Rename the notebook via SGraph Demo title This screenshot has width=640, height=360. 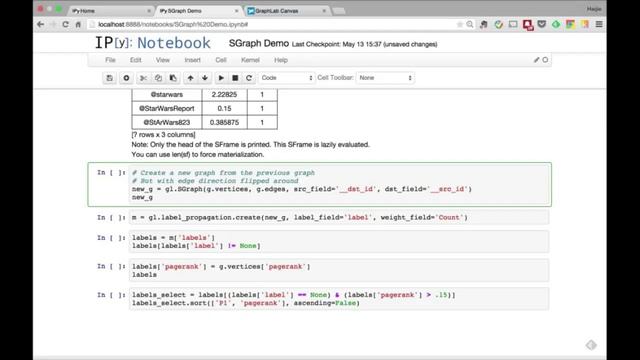click(x=259, y=43)
